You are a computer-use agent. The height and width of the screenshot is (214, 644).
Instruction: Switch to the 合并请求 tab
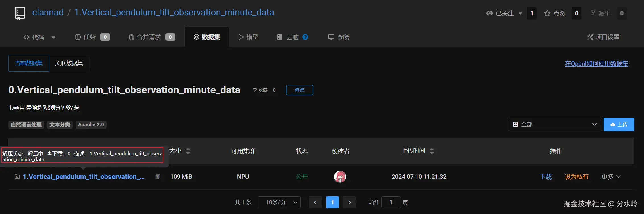pyautogui.click(x=152, y=37)
